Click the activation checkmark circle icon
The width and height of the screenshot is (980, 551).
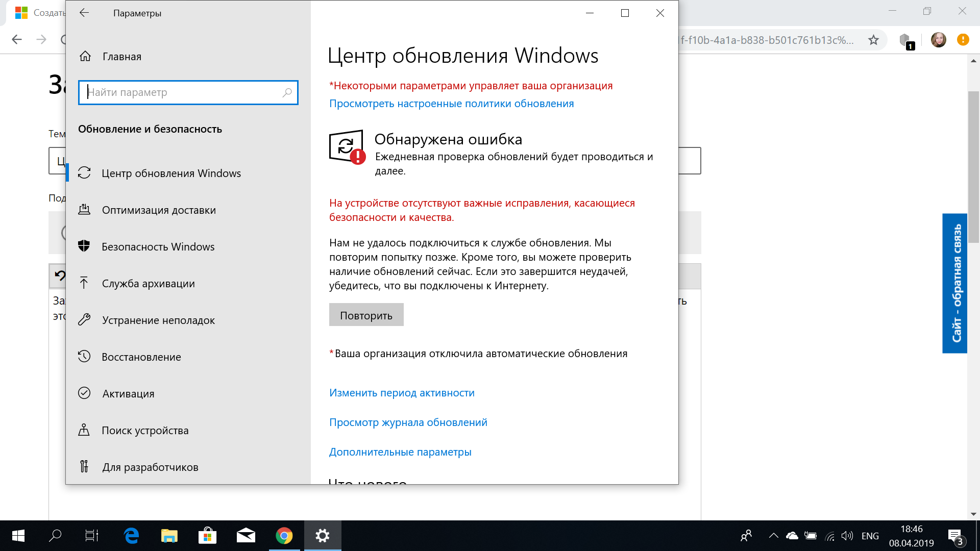click(x=84, y=393)
